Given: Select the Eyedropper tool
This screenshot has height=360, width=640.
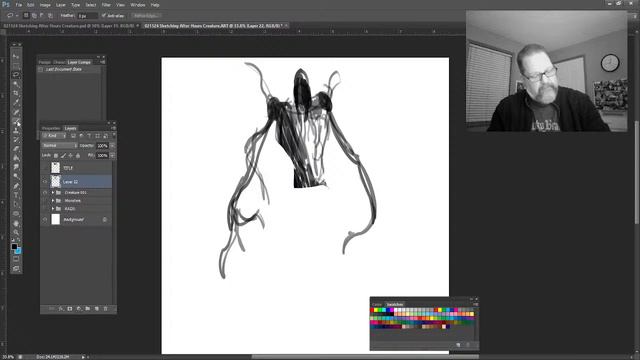Looking at the screenshot, I should tap(16, 103).
